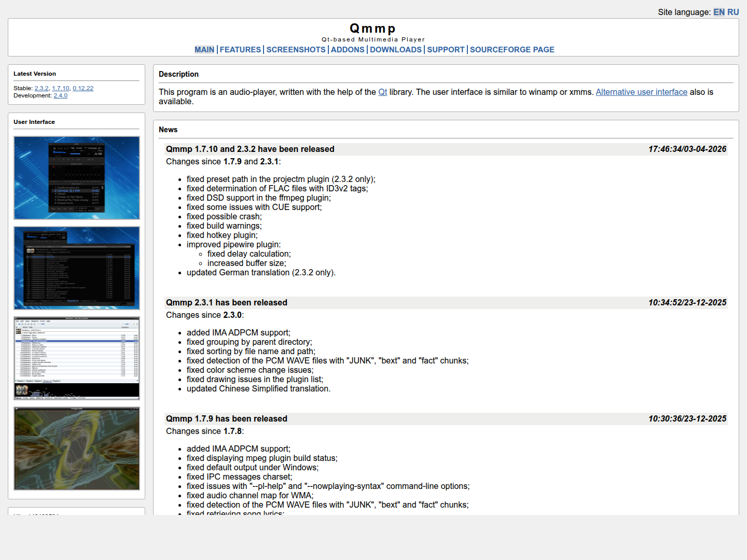Click the 'Qmmp 2.3.1 has been released' headline
This screenshot has width=747, height=560.
pyautogui.click(x=227, y=303)
